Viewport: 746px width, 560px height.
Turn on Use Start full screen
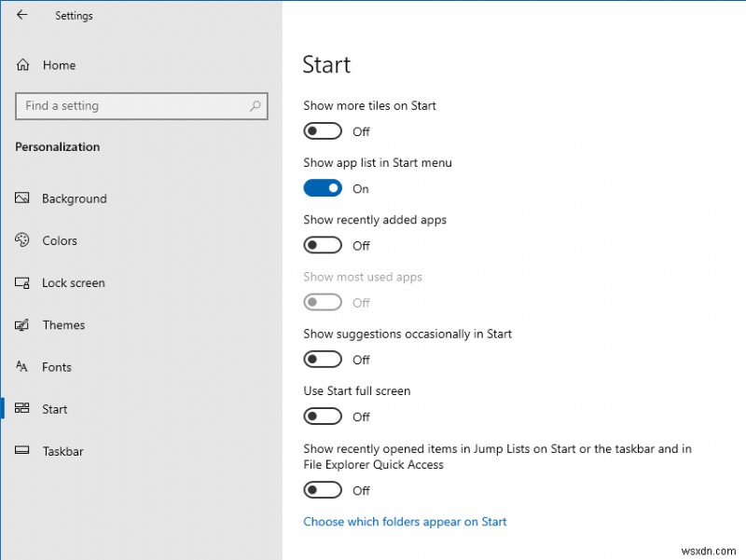coord(323,417)
